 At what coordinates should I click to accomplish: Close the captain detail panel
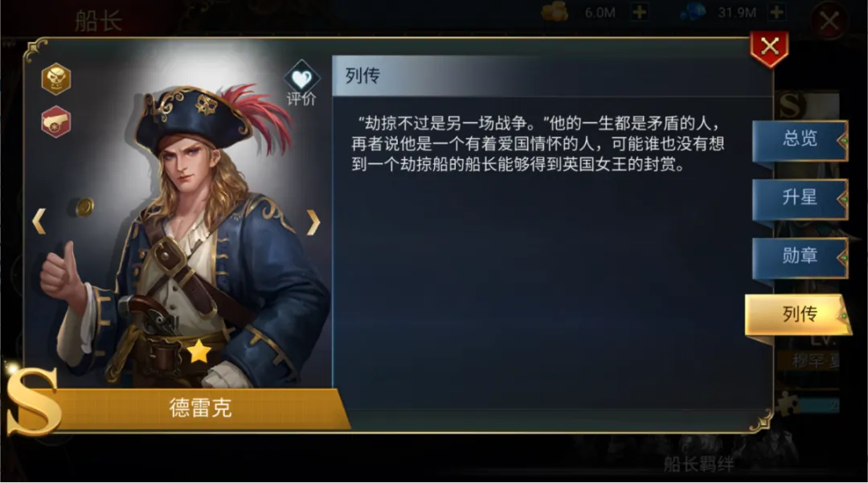769,48
